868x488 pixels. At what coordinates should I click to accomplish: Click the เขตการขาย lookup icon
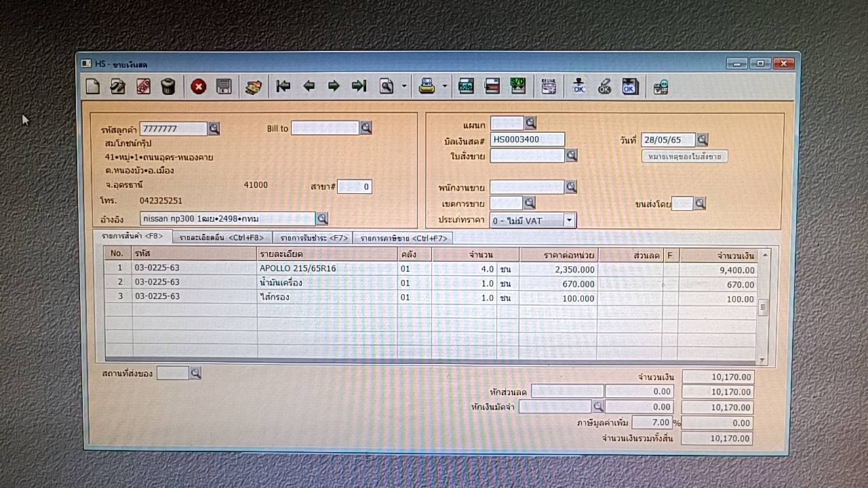click(530, 203)
